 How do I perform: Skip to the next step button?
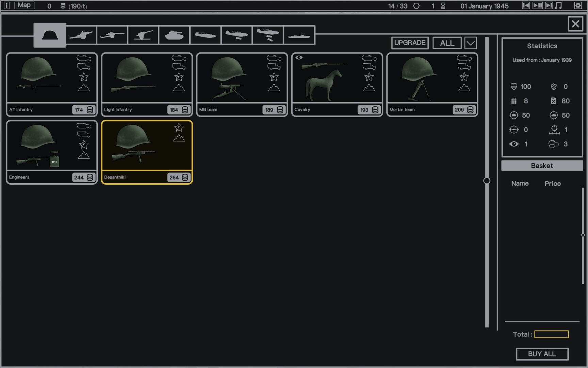tap(549, 5)
